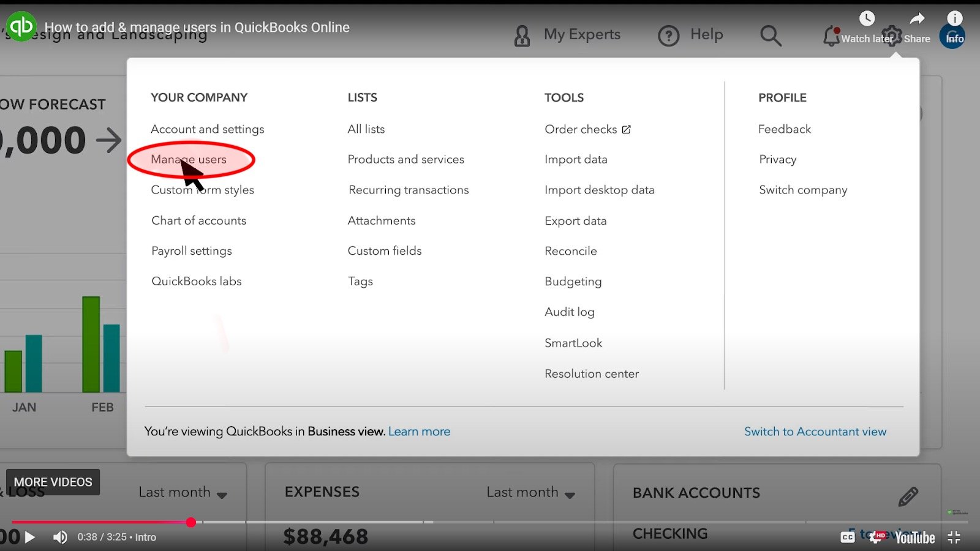Open My Experts person icon
The height and width of the screenshot is (551, 980).
click(x=522, y=36)
